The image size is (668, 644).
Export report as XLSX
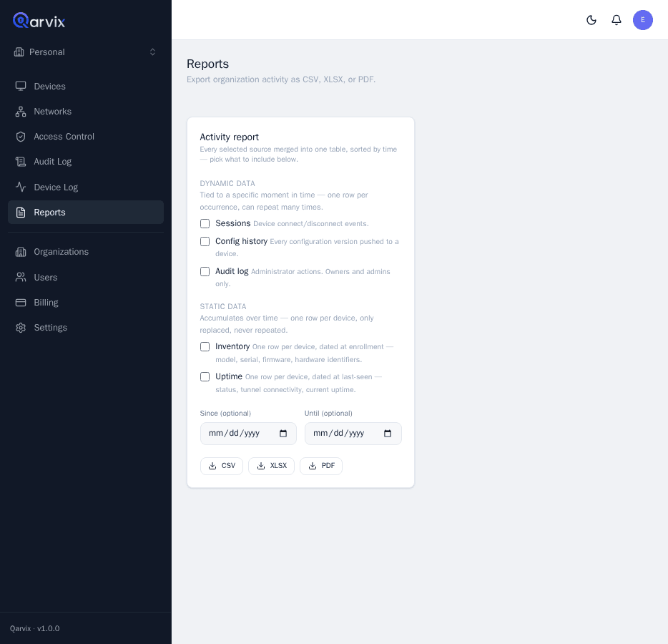coord(271,466)
